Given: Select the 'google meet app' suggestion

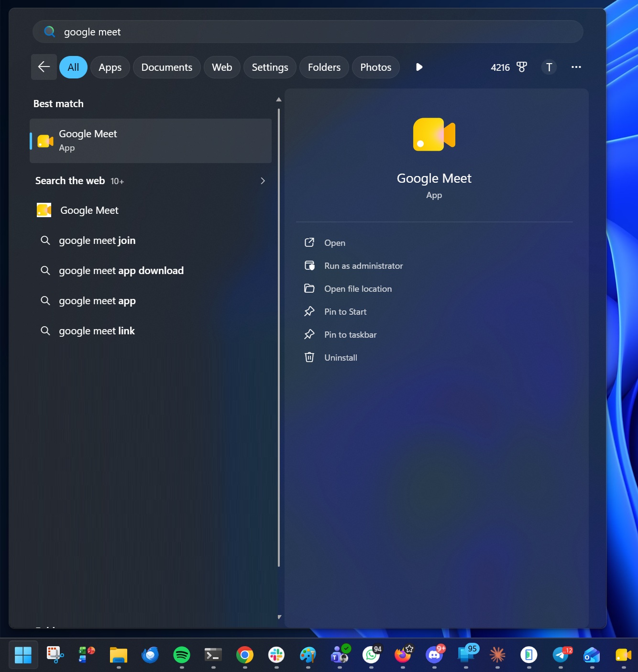Looking at the screenshot, I should 151,300.
